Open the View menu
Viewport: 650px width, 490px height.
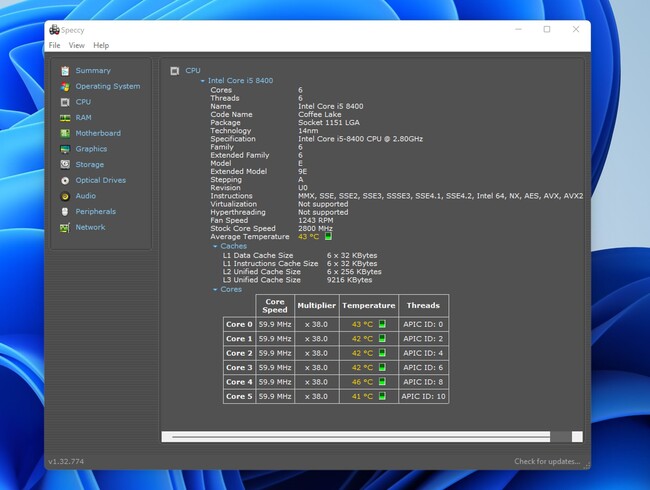(x=76, y=46)
